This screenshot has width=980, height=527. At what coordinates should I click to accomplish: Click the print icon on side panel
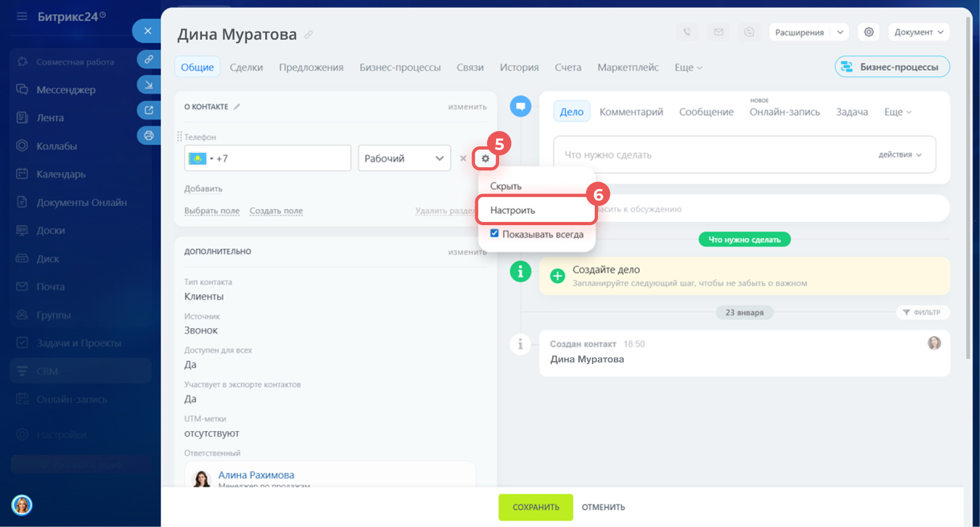(148, 136)
